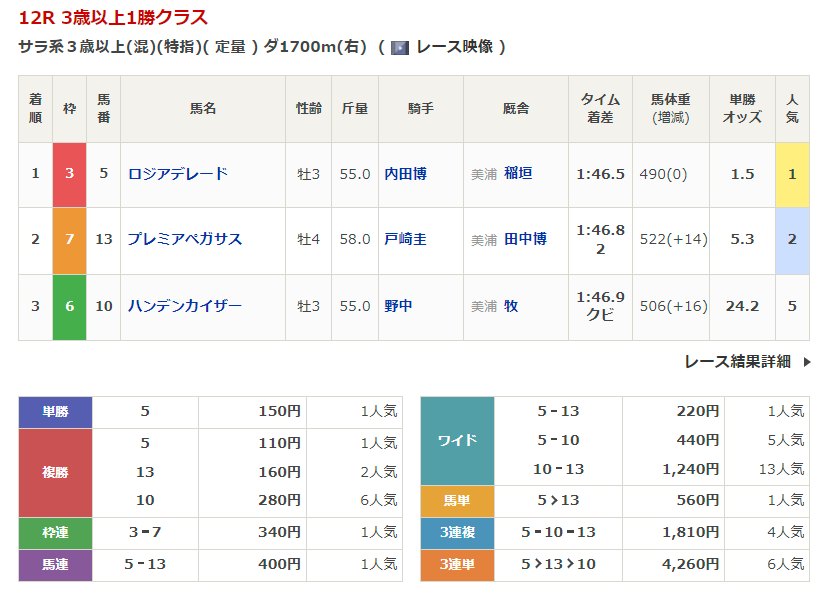Click the blue 単勝 bet type label

point(55,411)
